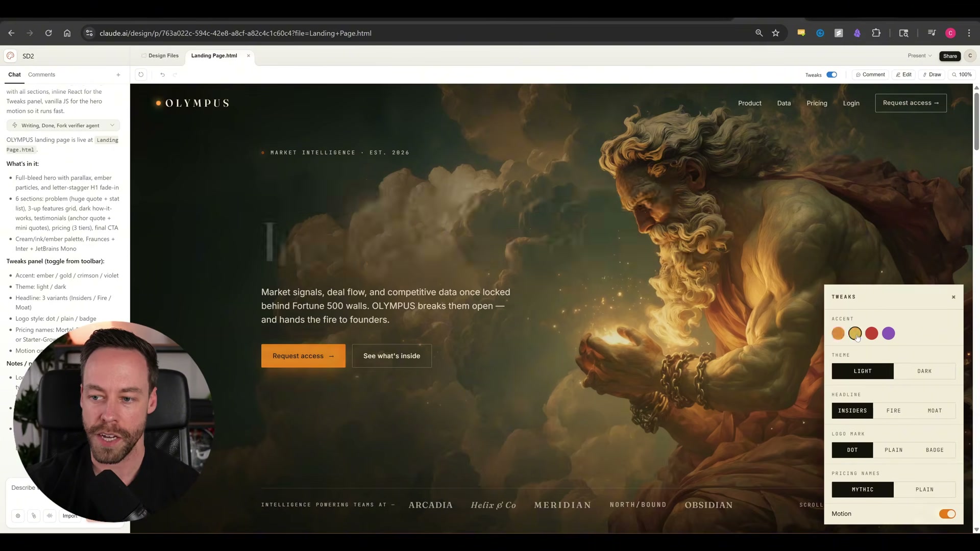Choose the Insiders headline variant

tap(852, 411)
